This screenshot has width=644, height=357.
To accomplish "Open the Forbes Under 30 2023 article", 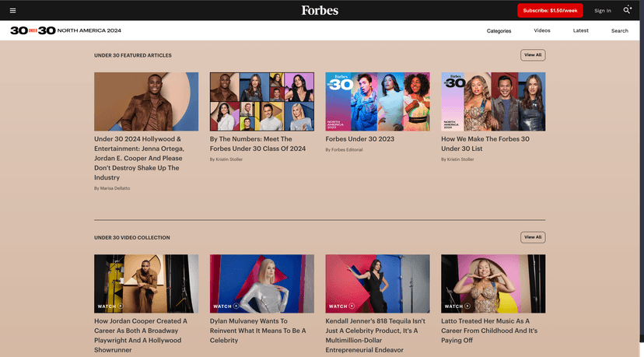I will 359,139.
